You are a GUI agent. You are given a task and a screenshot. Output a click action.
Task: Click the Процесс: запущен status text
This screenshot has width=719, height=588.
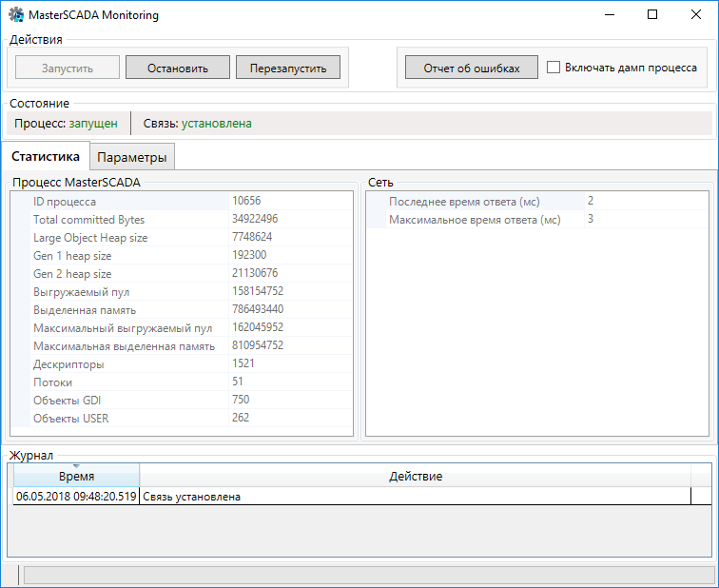pyautogui.click(x=66, y=124)
